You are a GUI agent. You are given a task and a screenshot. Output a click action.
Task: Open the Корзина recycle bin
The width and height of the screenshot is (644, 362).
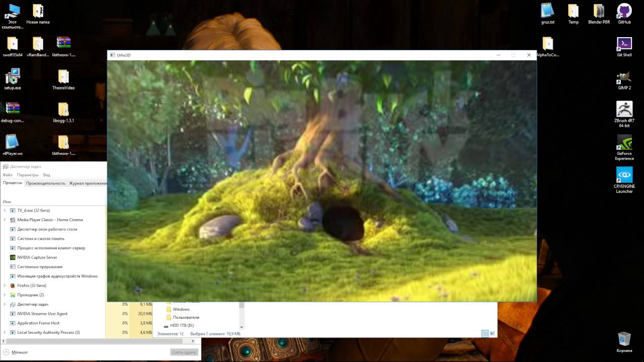624,342
